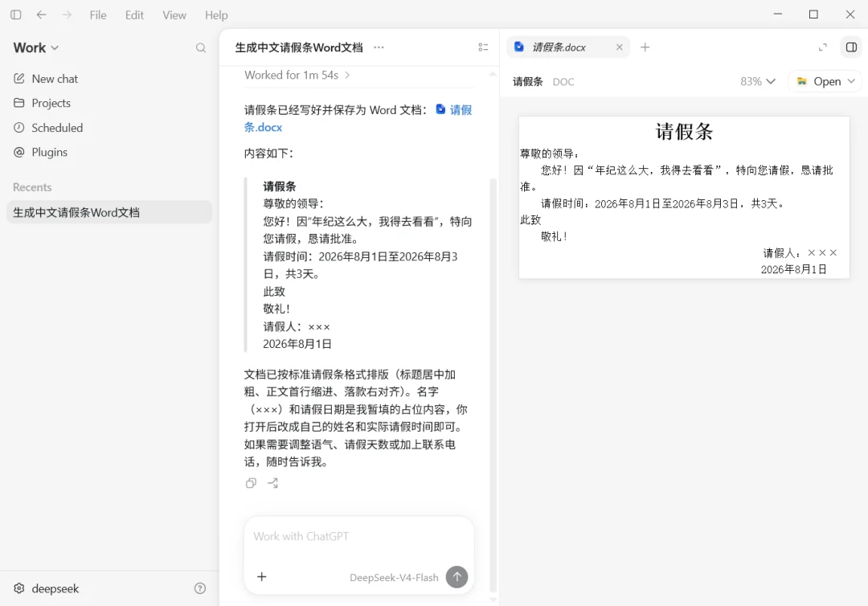
Task: Click the Open button for the document
Action: [x=818, y=81]
